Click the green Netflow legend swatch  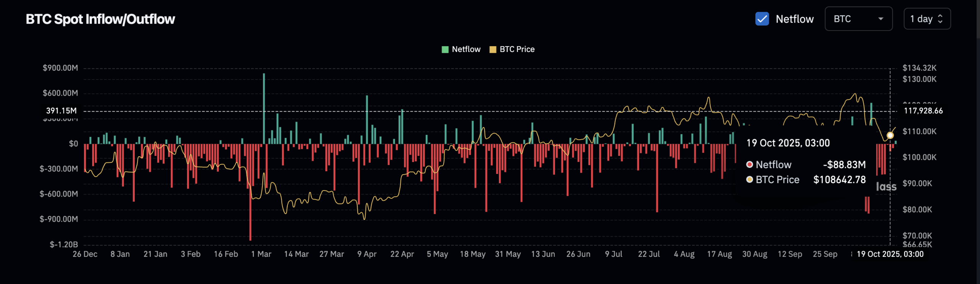click(x=445, y=49)
